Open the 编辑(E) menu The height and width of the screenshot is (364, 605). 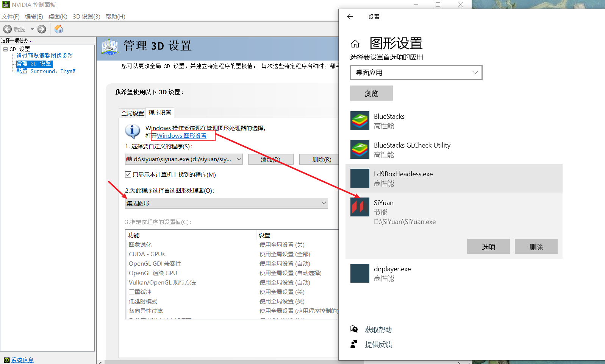(34, 17)
